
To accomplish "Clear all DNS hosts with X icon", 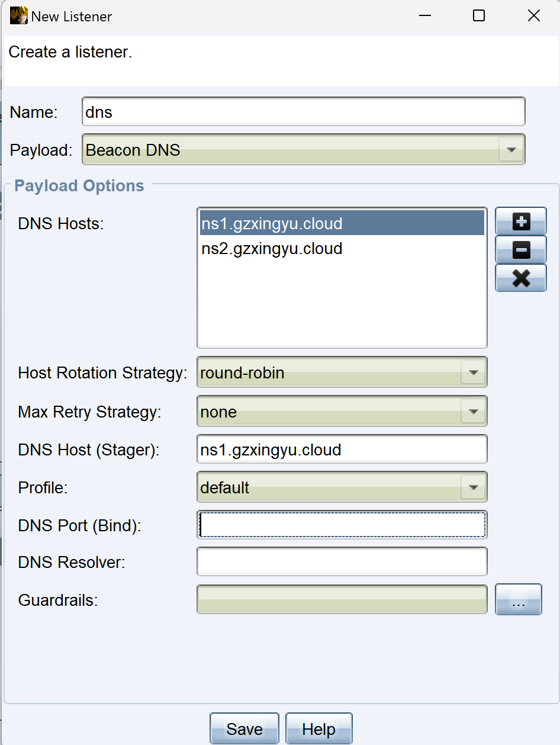I will (520, 278).
